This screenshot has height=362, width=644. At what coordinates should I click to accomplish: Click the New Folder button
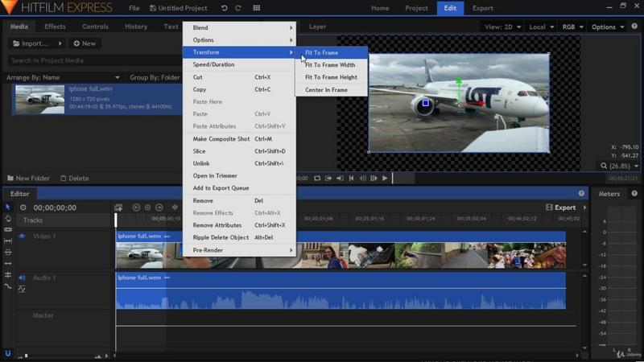[29, 178]
